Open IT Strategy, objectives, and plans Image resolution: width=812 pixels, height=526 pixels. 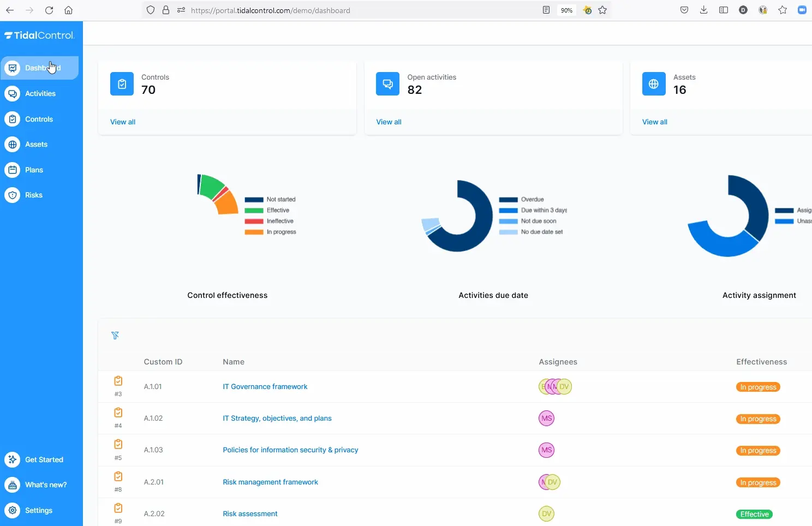pyautogui.click(x=277, y=418)
